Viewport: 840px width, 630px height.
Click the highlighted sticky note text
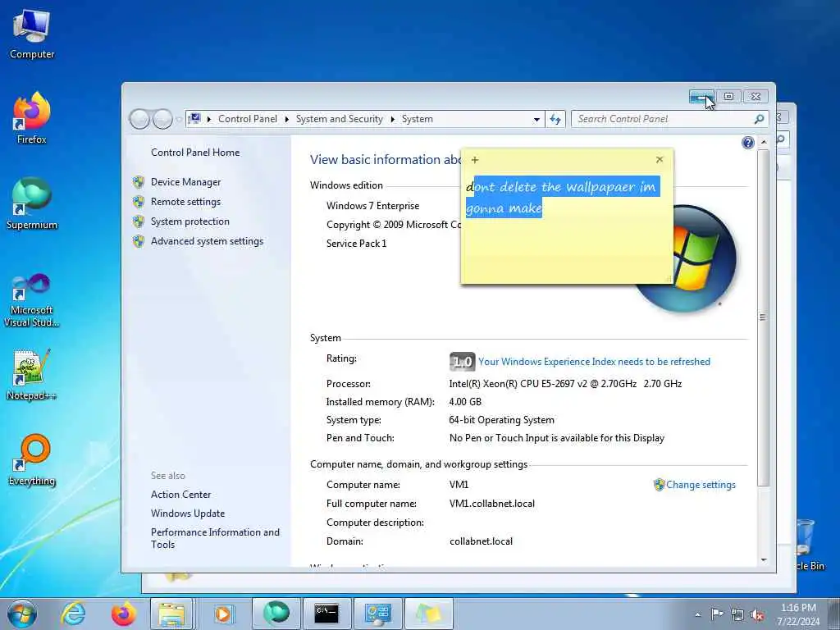coord(563,197)
